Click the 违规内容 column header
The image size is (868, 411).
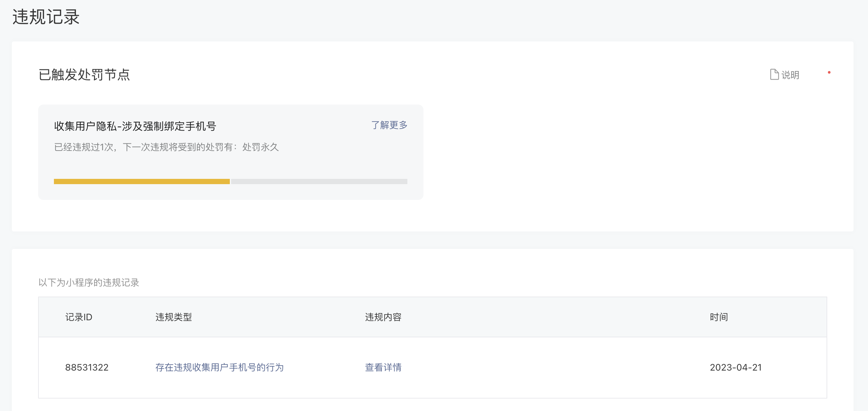pos(383,317)
